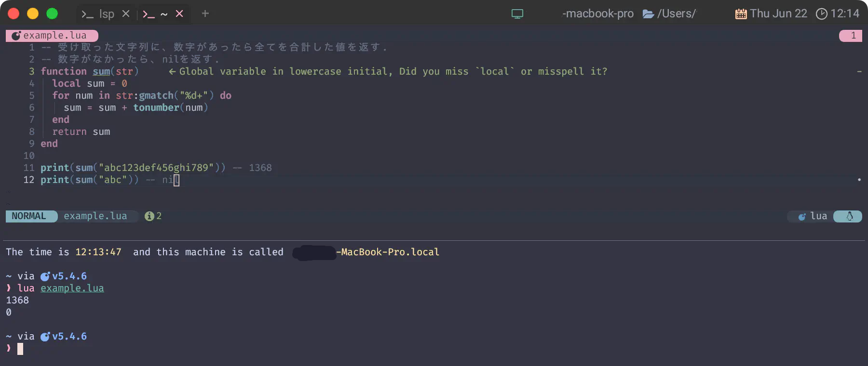Click the calendar icon beside Thu Jun 22
868x366 pixels.
click(741, 14)
